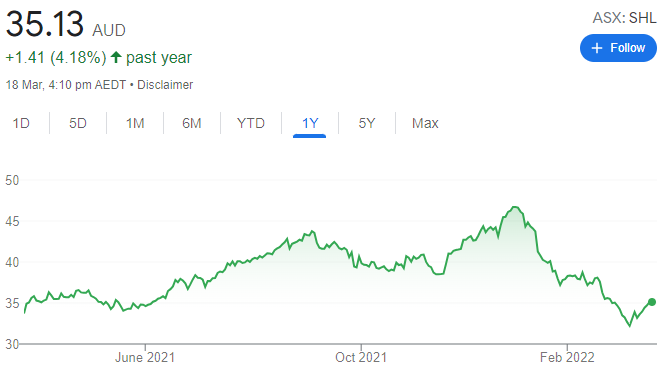Click the plus icon inside the Follow button
671x371 pixels.
pos(597,48)
